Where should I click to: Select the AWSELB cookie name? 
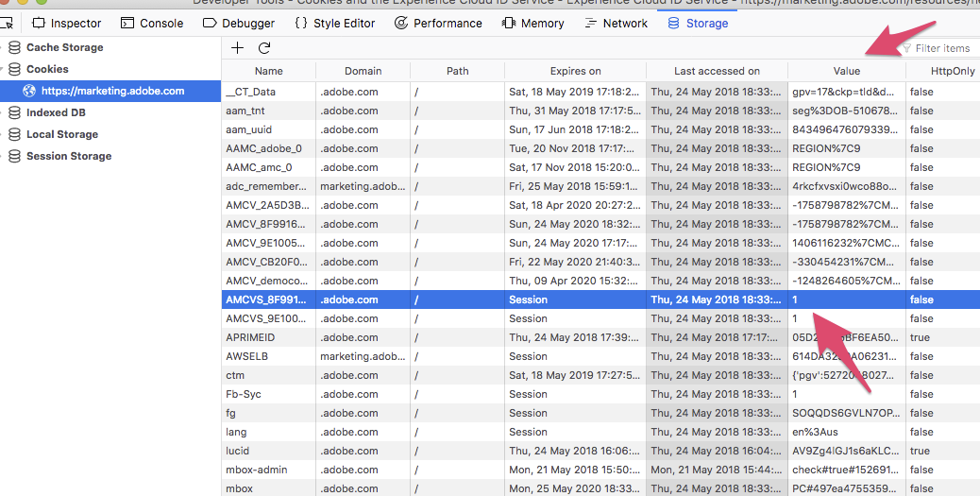coord(246,356)
